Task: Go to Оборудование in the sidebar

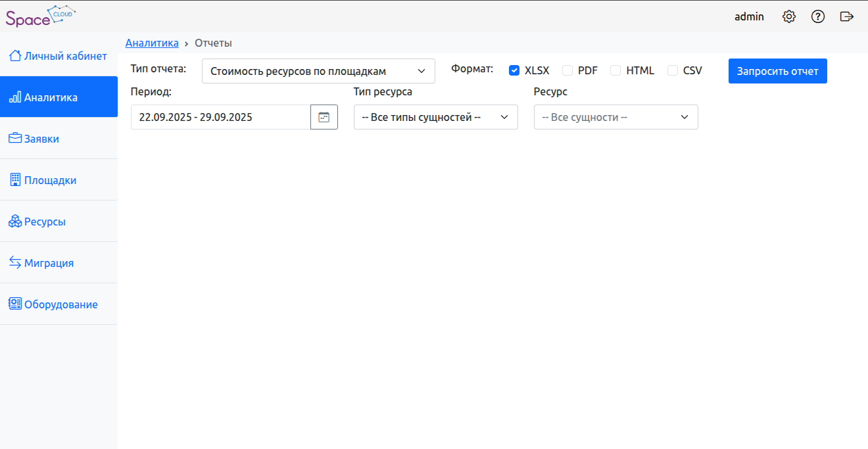Action: point(60,304)
